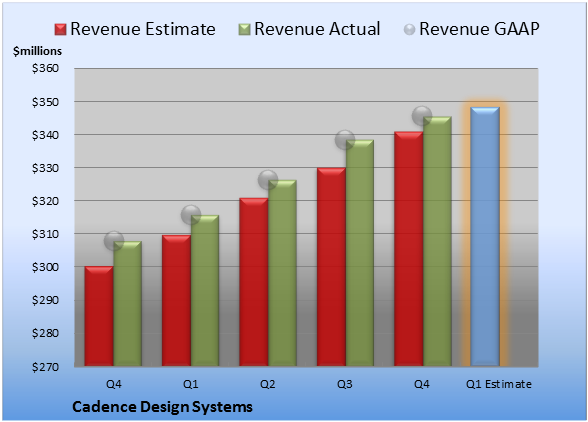This screenshot has height=422, width=588.
Task: Select the 'Revenue Actual' legend text
Action: 317,29
